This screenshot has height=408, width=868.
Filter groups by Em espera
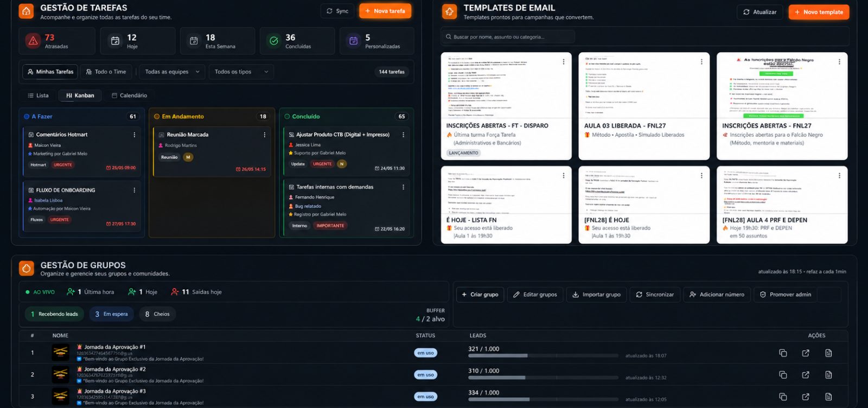click(x=111, y=314)
